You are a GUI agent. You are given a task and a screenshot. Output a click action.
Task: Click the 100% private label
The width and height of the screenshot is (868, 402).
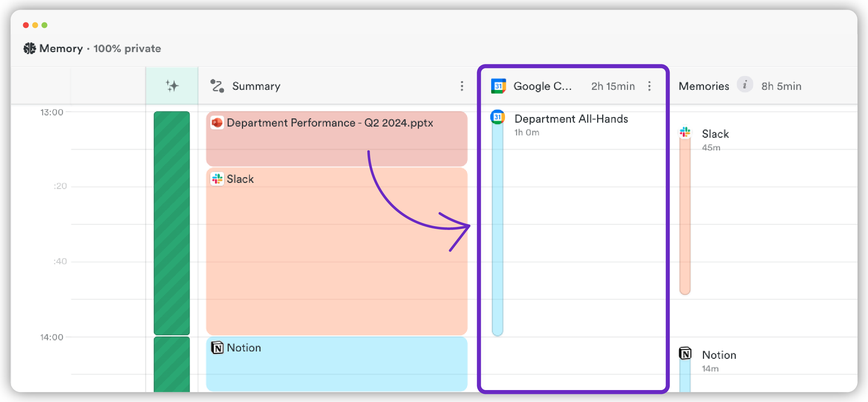[x=127, y=49]
